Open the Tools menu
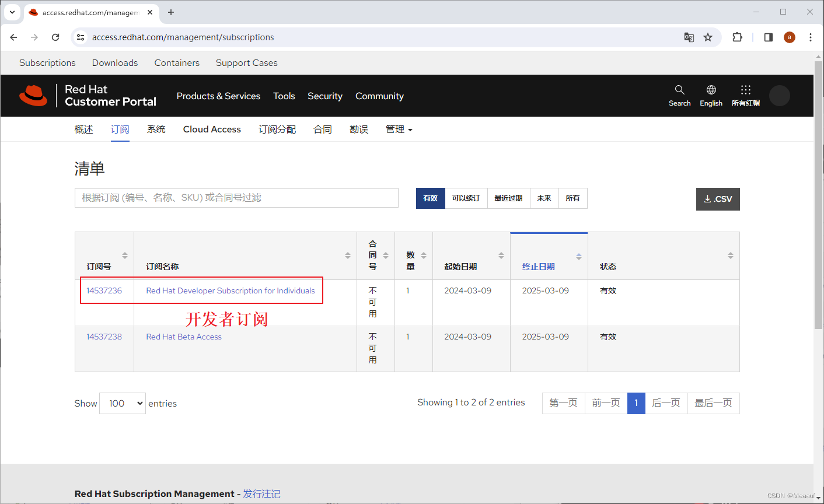The image size is (824, 504). [x=284, y=96]
